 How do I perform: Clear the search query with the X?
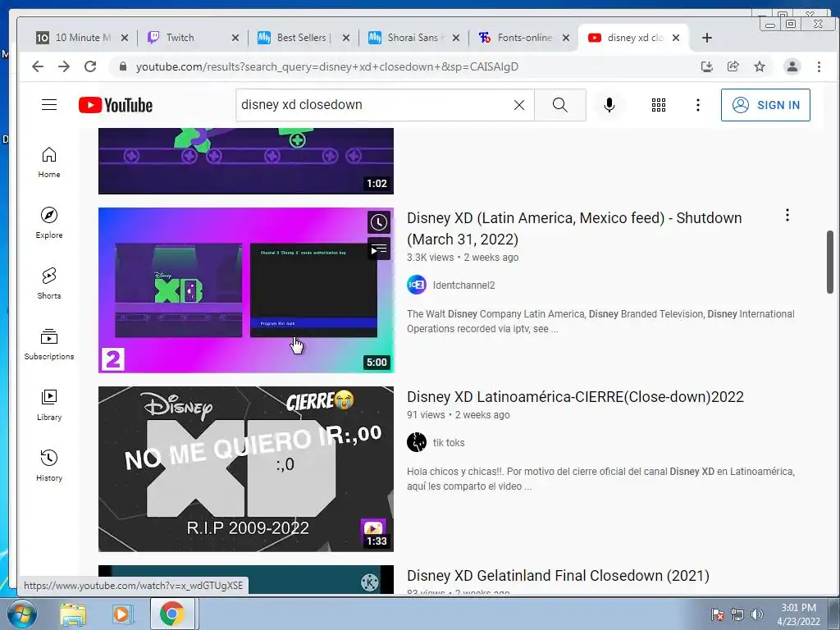pos(519,105)
